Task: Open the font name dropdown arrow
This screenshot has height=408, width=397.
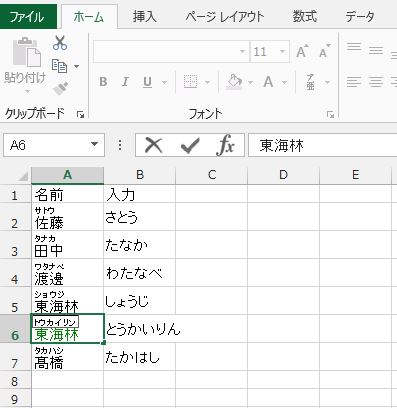Action: [242, 52]
